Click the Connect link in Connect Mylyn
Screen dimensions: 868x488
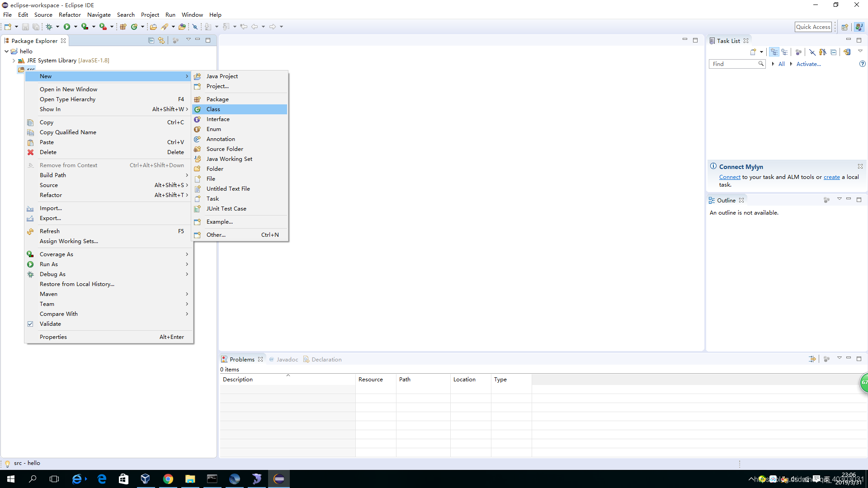pos(730,177)
